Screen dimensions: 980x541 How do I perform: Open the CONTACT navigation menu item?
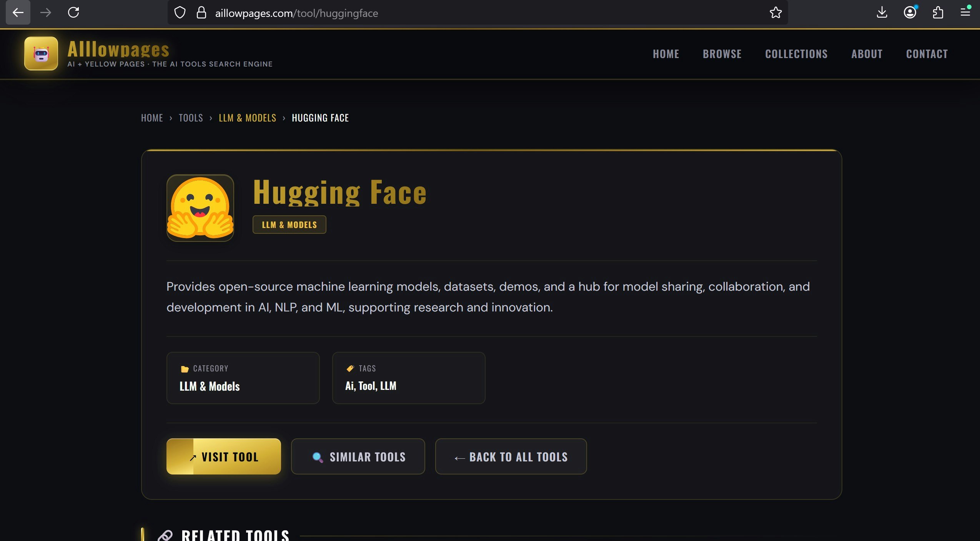pyautogui.click(x=927, y=54)
